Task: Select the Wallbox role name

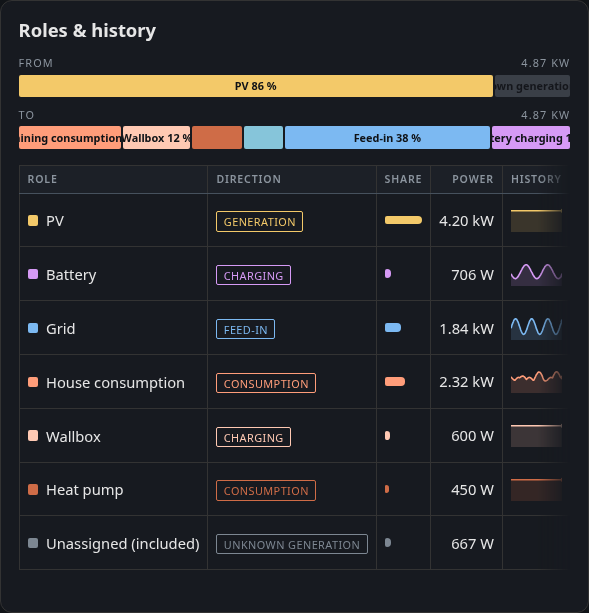Action: pyautogui.click(x=73, y=436)
